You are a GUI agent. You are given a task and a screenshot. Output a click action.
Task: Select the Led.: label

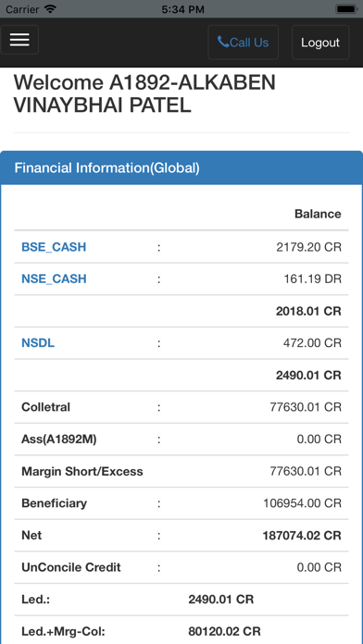point(36,600)
